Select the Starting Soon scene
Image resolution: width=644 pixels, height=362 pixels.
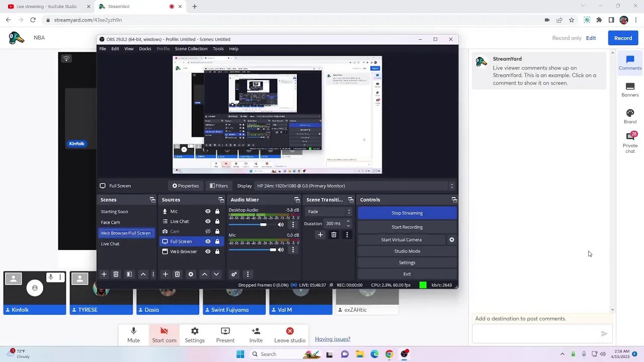[114, 212]
